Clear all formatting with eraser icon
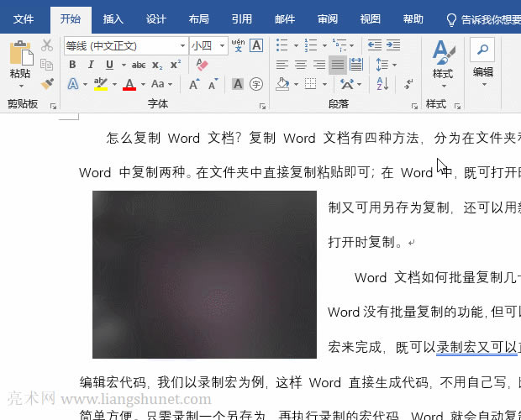This screenshot has height=420, width=521. pyautogui.click(x=202, y=65)
